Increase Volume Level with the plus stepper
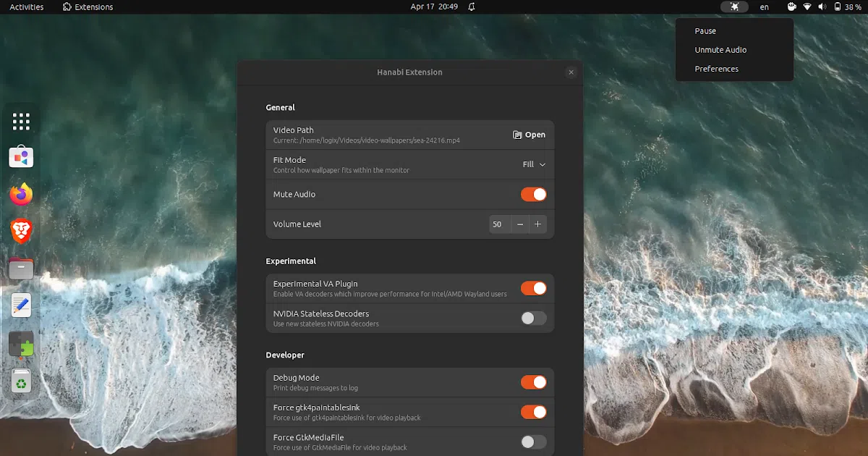Screen dimensions: 868x456 pyautogui.click(x=538, y=224)
